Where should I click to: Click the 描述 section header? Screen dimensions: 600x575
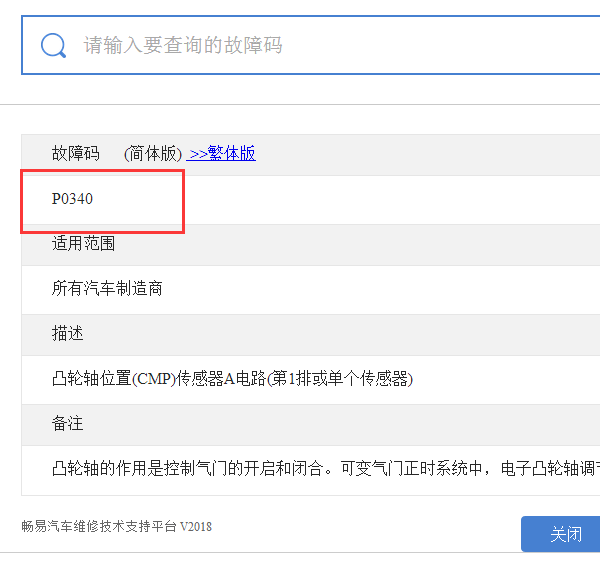tap(67, 333)
